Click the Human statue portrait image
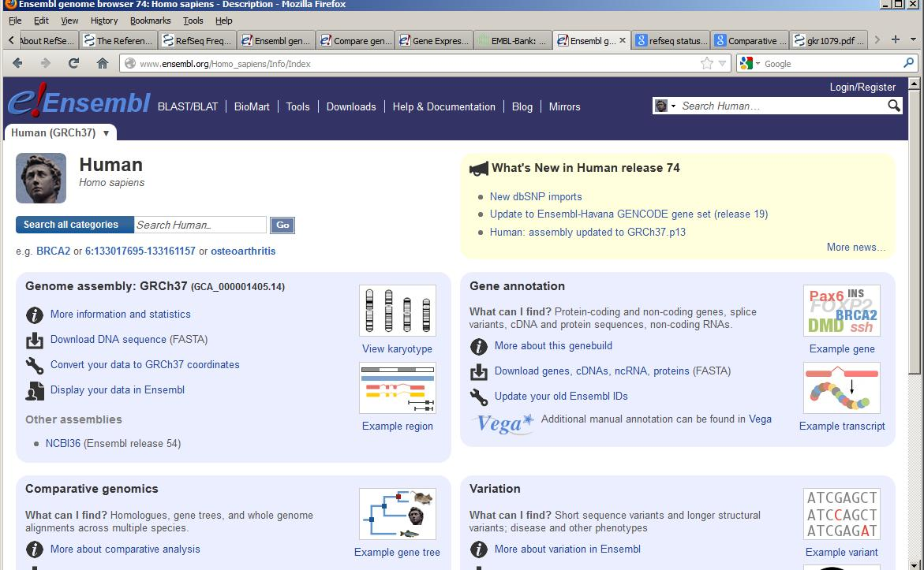The image size is (924, 570). point(41,178)
